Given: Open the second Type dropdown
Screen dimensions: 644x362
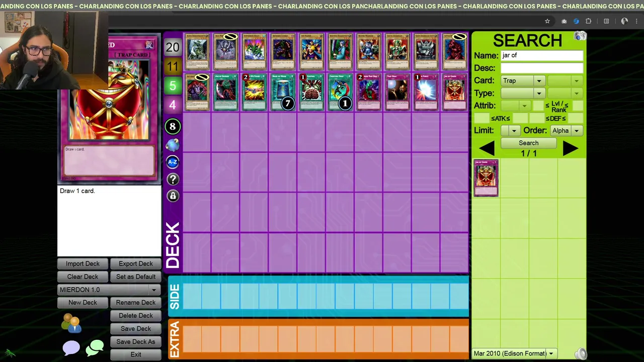Looking at the screenshot, I should click(565, 94).
